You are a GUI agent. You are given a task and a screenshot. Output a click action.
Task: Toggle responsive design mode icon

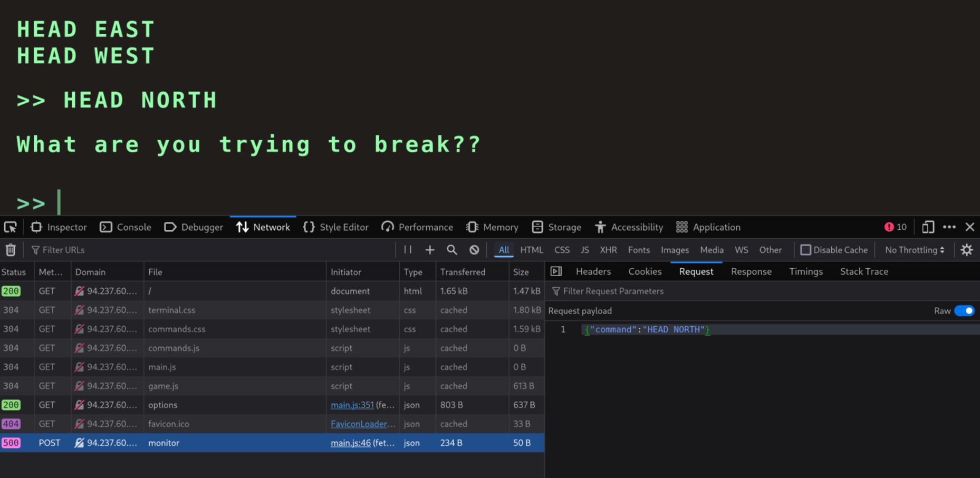tap(928, 227)
